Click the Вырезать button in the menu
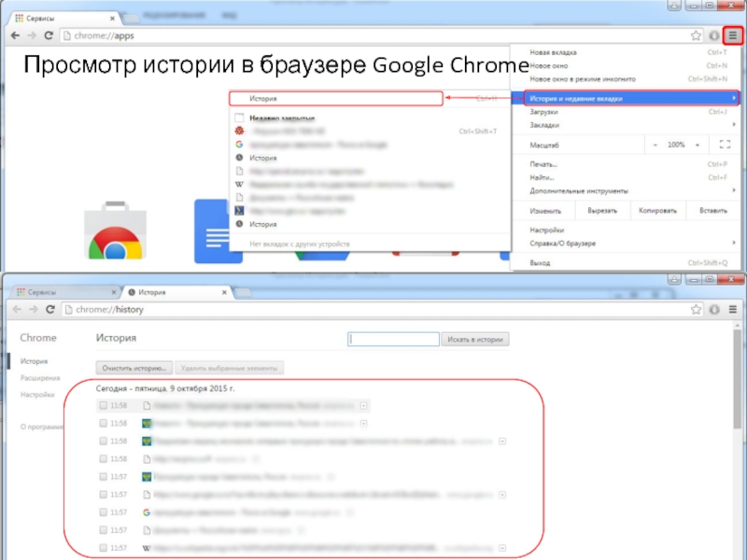 [x=602, y=210]
